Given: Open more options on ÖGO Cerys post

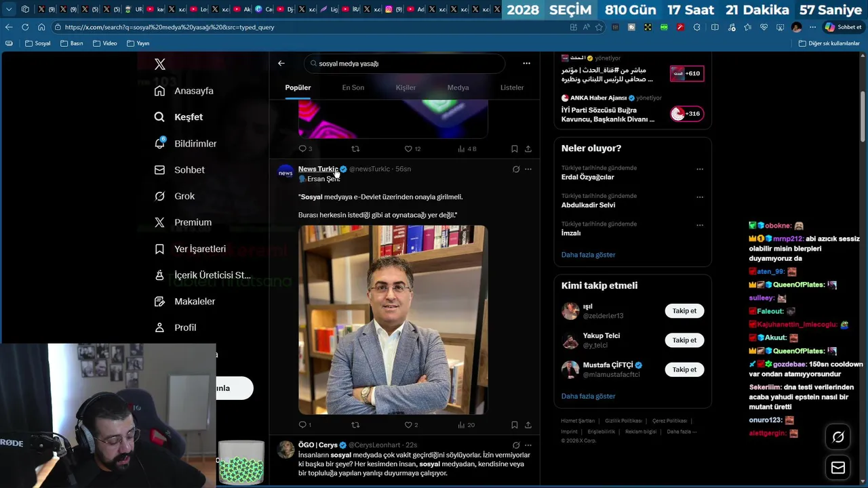Looking at the screenshot, I should coord(528,445).
